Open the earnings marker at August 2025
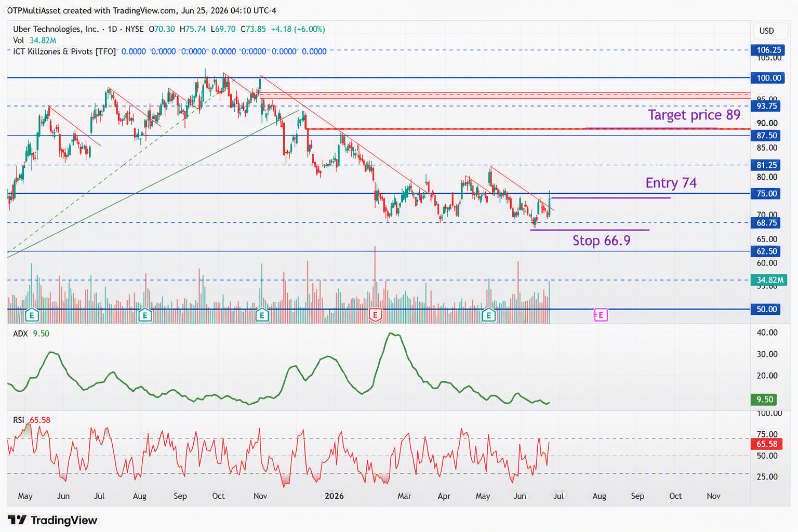This screenshot has width=798, height=532. 145,315
